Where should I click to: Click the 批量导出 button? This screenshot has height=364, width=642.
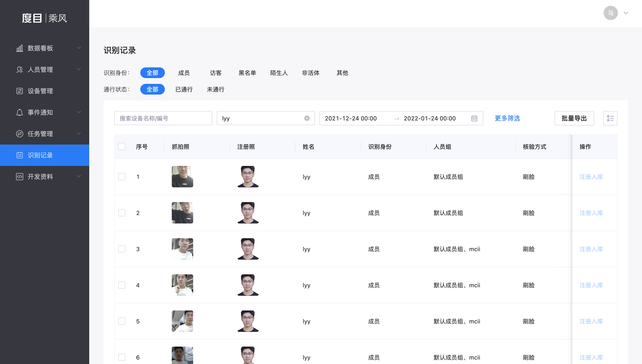pyautogui.click(x=574, y=118)
